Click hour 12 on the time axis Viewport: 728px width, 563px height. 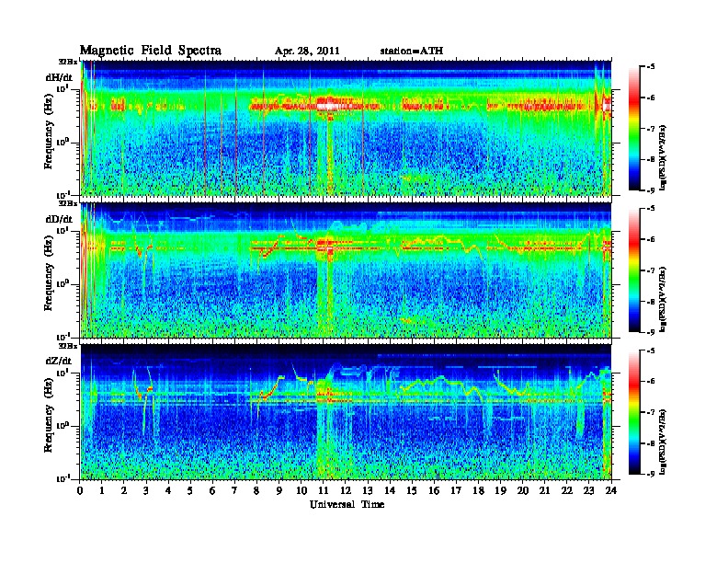click(x=346, y=490)
